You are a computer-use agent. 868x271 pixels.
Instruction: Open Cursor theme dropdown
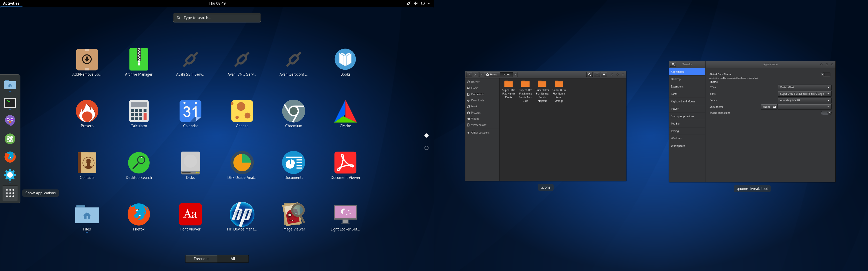pyautogui.click(x=805, y=100)
